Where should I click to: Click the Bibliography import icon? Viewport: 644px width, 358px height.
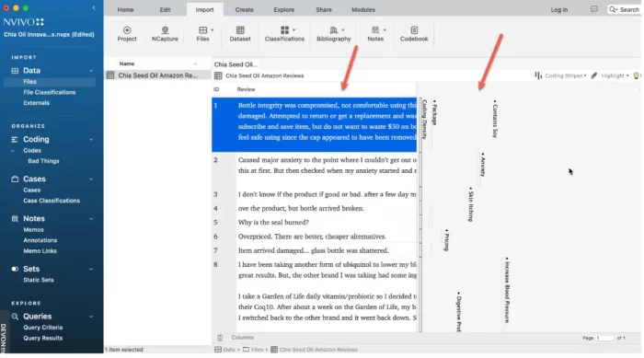[x=333, y=30]
